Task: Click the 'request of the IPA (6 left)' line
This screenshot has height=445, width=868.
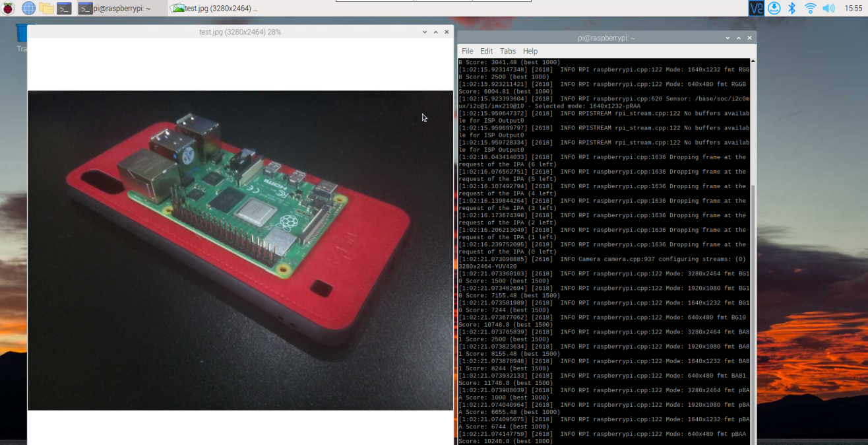Action: [507, 164]
